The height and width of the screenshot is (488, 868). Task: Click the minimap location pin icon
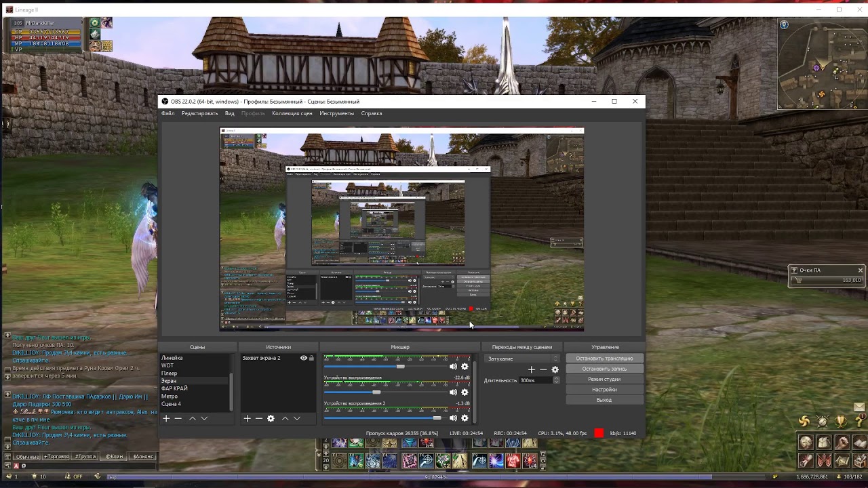coord(784,25)
